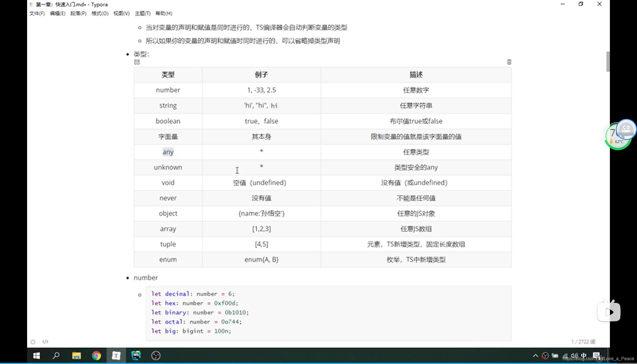637x364 pixels.
Task: Click the table resize grid icon
Action: coord(137,62)
